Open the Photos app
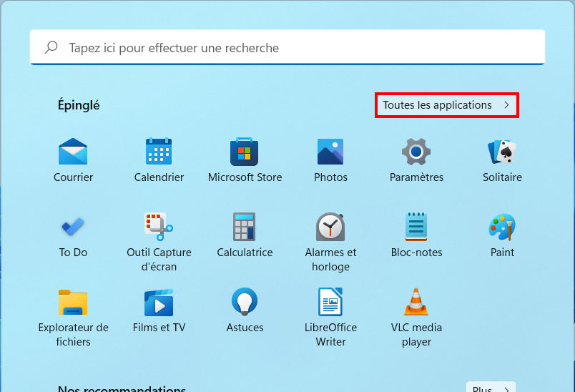 coord(330,160)
